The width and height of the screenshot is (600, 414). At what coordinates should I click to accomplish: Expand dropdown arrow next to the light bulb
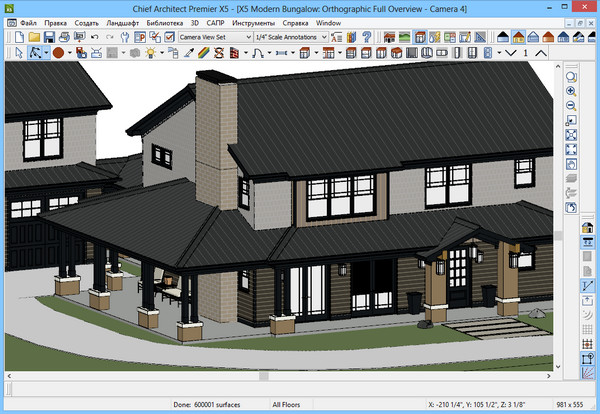coord(162,53)
